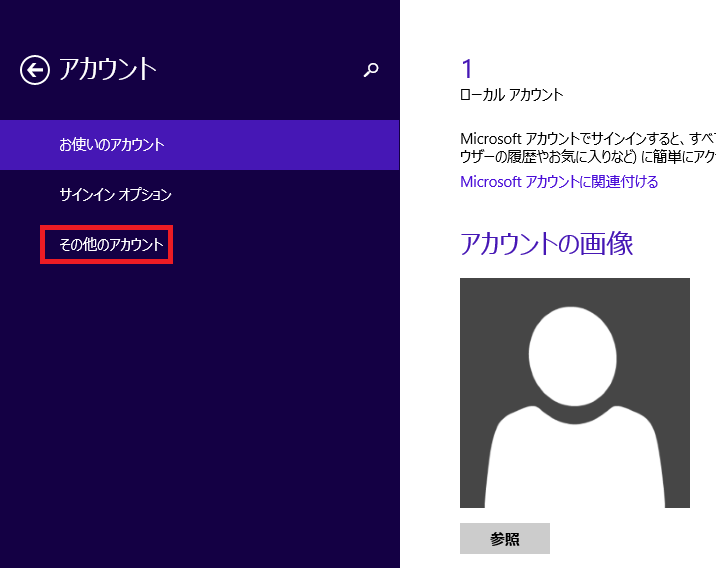Go back using the circled arrow icon

tap(35, 70)
